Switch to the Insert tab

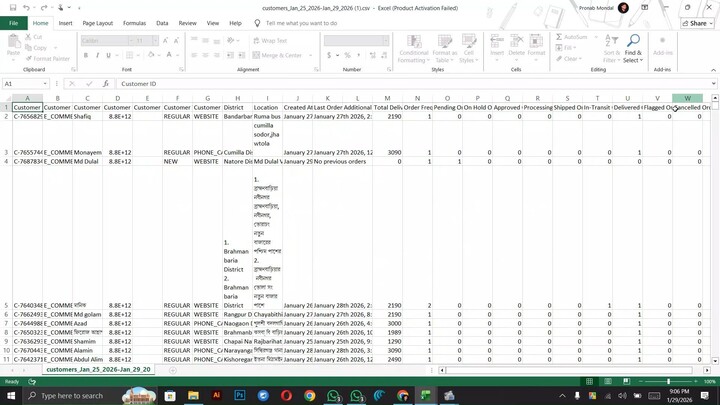pos(65,23)
